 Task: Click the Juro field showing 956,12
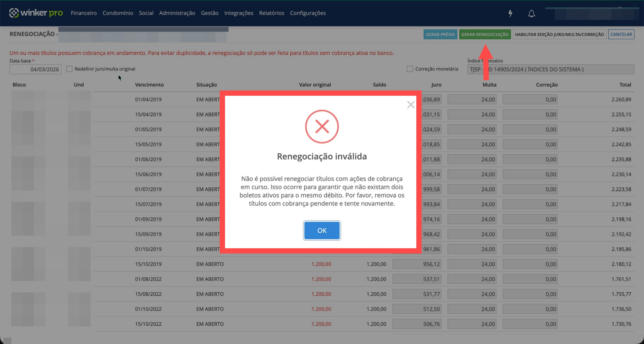click(x=417, y=264)
